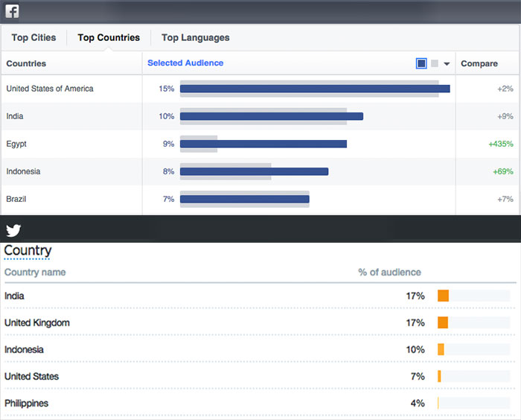Toggle the blue selected audience square
Screen dimensions: 521x420
422,63
